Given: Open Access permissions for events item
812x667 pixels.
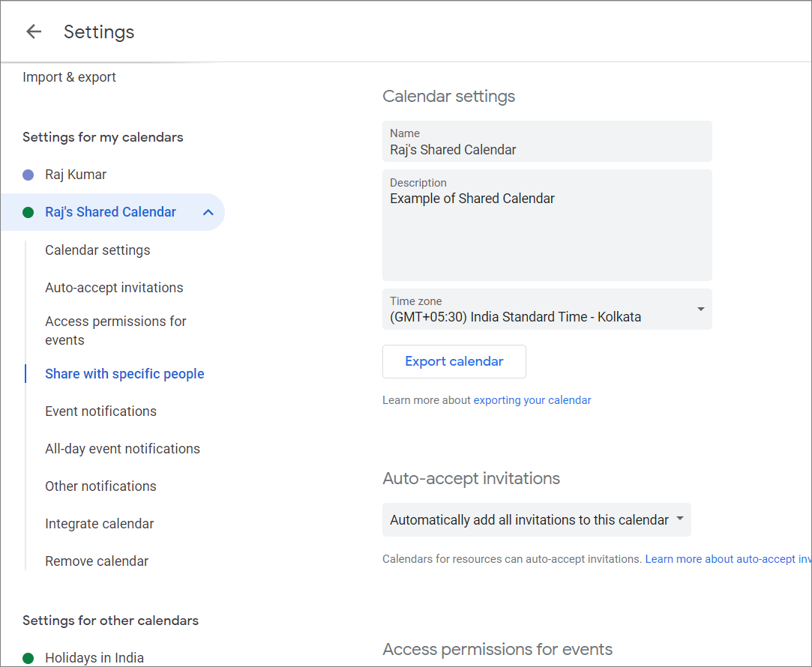Looking at the screenshot, I should (115, 331).
